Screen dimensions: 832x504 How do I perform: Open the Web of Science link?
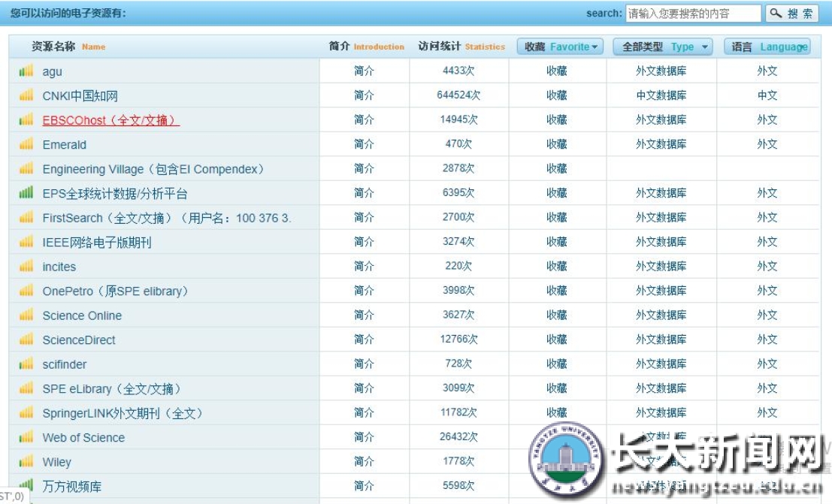tap(83, 438)
